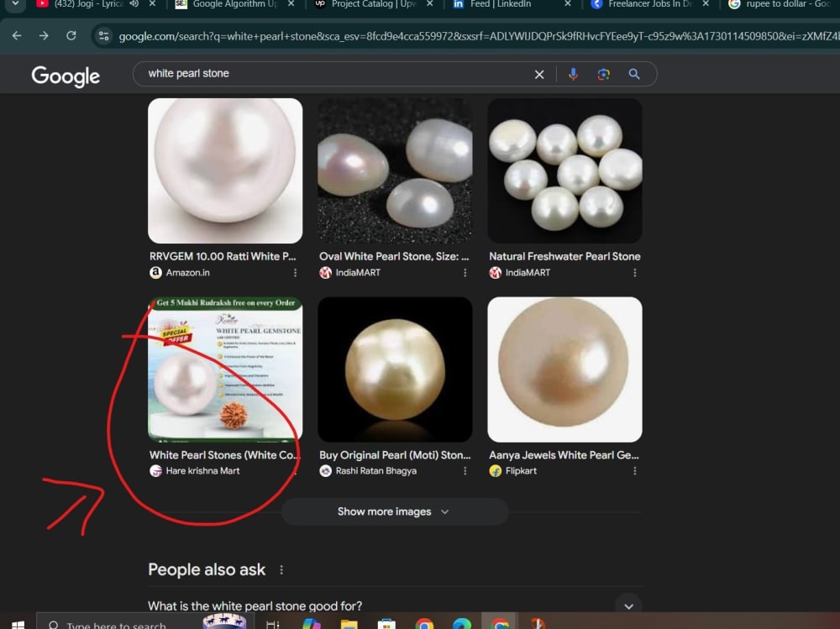Start voice search with microphone icon

pos(573,74)
